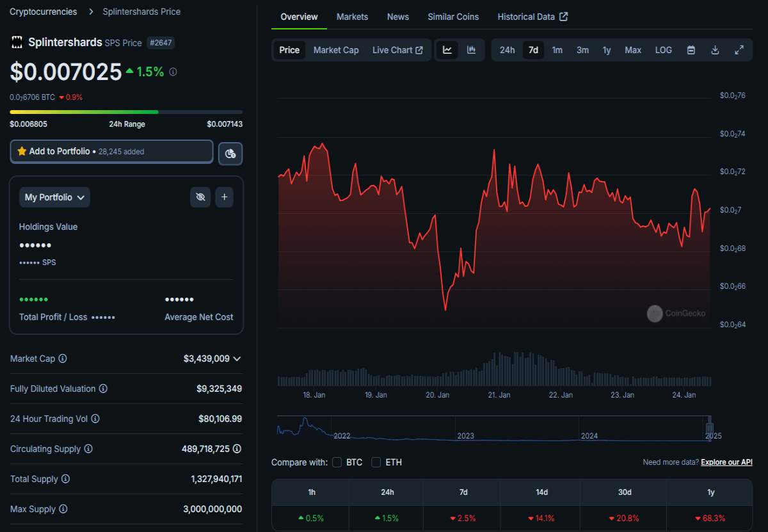The image size is (768, 532).
Task: Click the Market Cap info icon
Action: [x=63, y=359]
